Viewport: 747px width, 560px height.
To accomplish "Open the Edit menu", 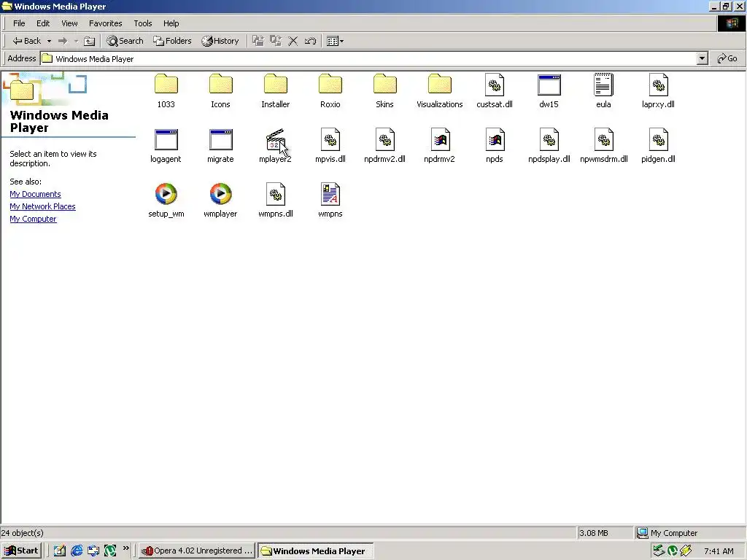I will click(x=43, y=23).
